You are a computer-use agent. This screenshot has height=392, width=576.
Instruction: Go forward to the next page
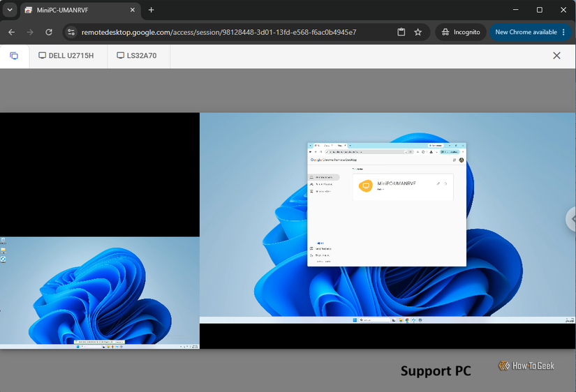coord(30,32)
